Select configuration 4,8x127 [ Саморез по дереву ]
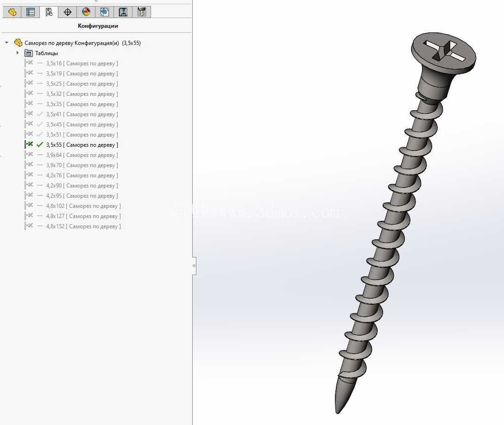The height and width of the screenshot is (425, 504). coord(83,216)
